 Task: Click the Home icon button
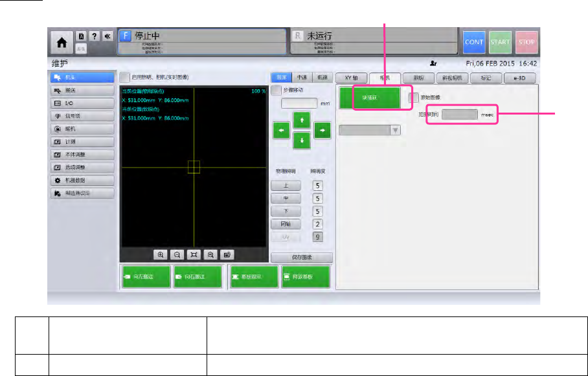(x=62, y=43)
